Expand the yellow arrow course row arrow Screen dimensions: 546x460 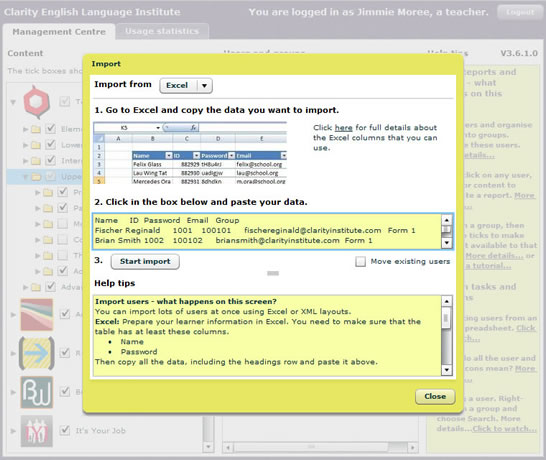[x=13, y=353]
